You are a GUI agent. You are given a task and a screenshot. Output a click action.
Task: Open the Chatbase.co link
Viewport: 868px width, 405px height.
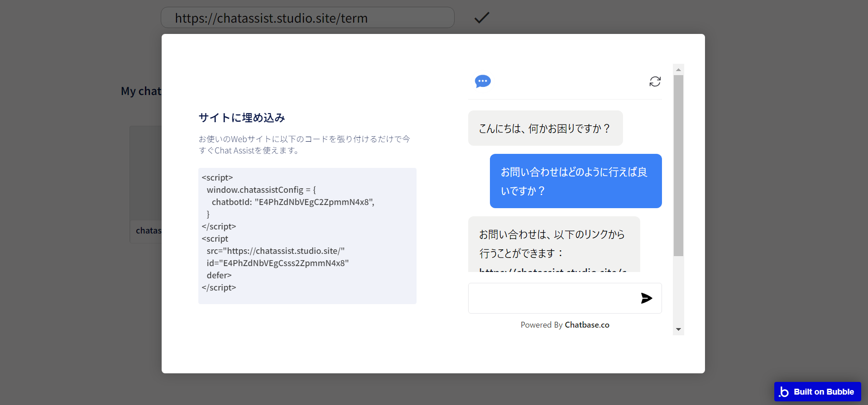(587, 325)
